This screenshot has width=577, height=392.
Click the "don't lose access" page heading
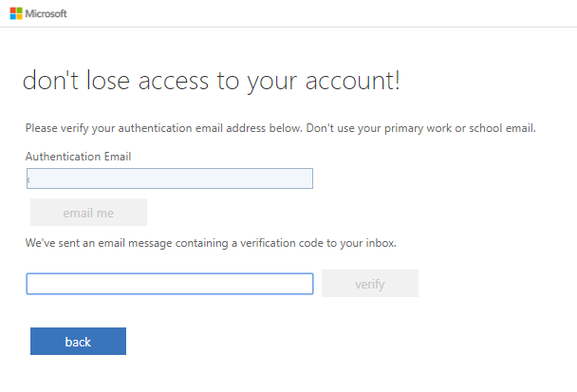click(211, 83)
